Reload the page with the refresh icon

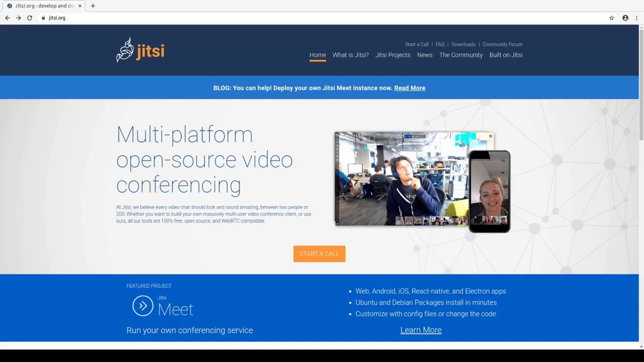(x=30, y=18)
